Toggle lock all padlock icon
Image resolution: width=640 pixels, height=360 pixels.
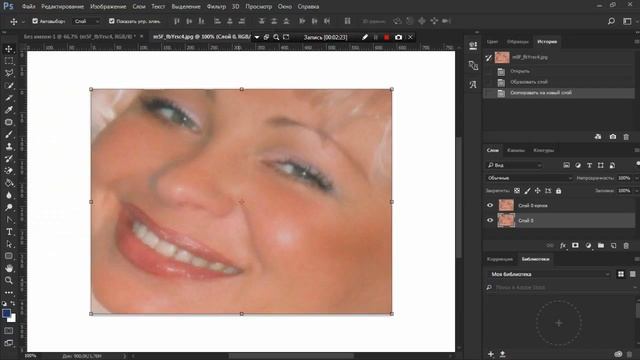click(x=558, y=191)
